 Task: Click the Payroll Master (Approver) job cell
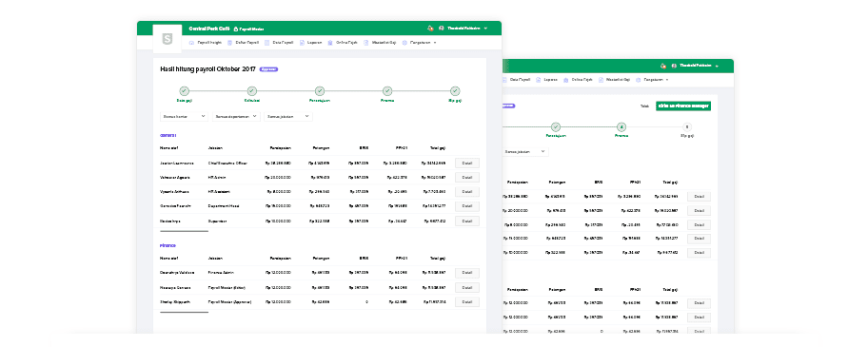pyautogui.click(x=229, y=302)
